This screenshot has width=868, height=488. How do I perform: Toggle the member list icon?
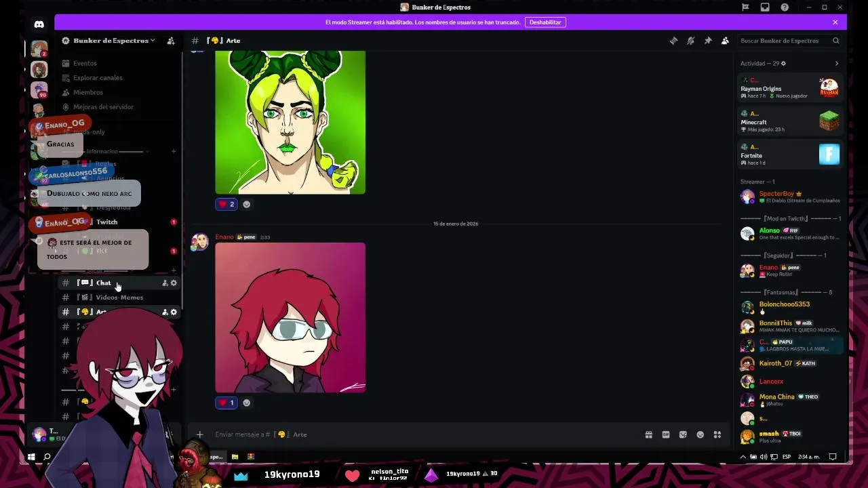725,41
